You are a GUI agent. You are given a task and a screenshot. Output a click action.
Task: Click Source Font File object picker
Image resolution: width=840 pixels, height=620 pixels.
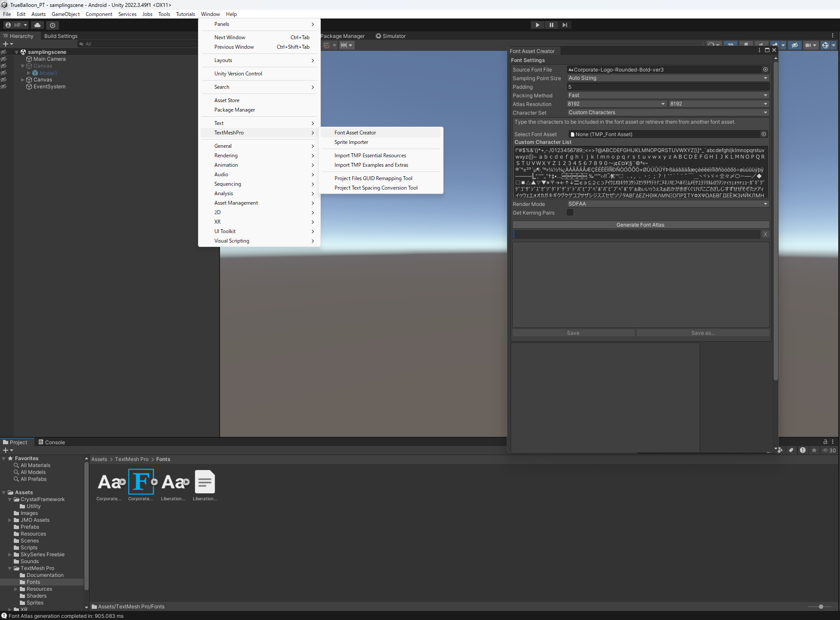coord(765,69)
